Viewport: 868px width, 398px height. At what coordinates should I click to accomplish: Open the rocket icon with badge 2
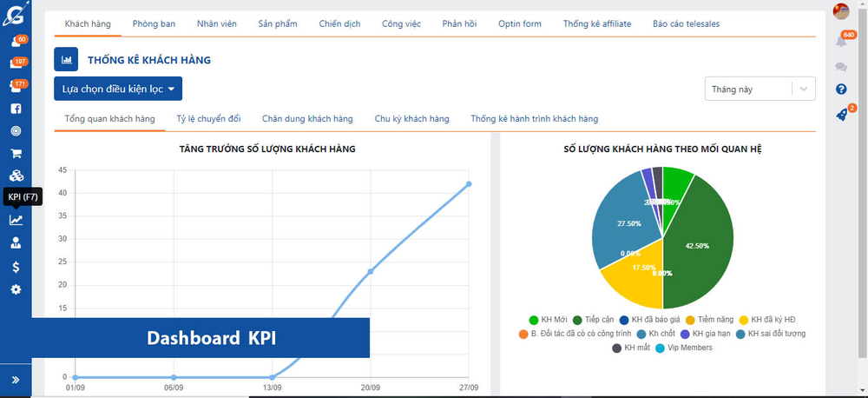(x=842, y=115)
